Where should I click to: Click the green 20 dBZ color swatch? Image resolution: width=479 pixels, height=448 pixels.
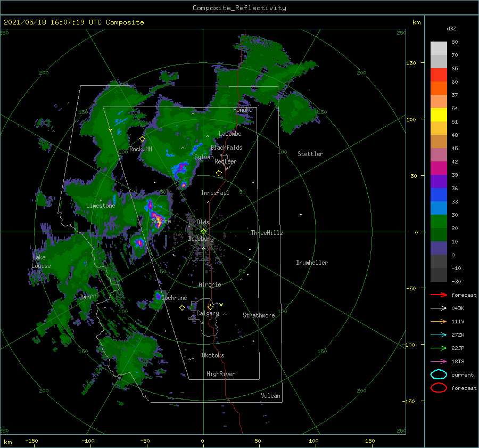tap(439, 222)
